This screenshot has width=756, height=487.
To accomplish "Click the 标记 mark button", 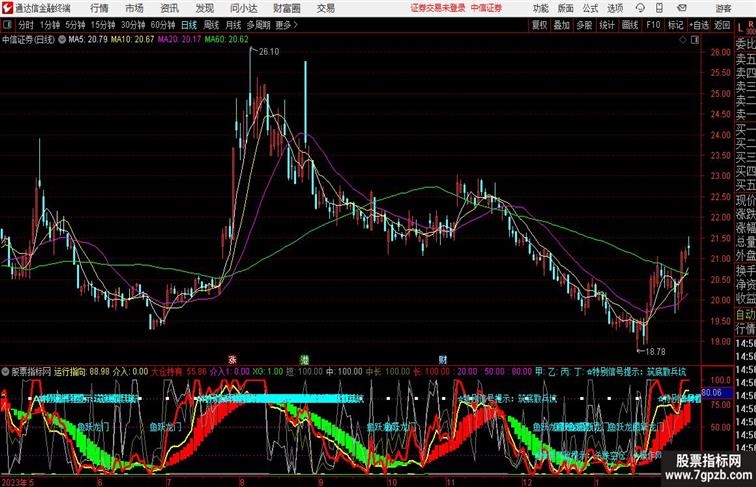I will click(x=675, y=25).
